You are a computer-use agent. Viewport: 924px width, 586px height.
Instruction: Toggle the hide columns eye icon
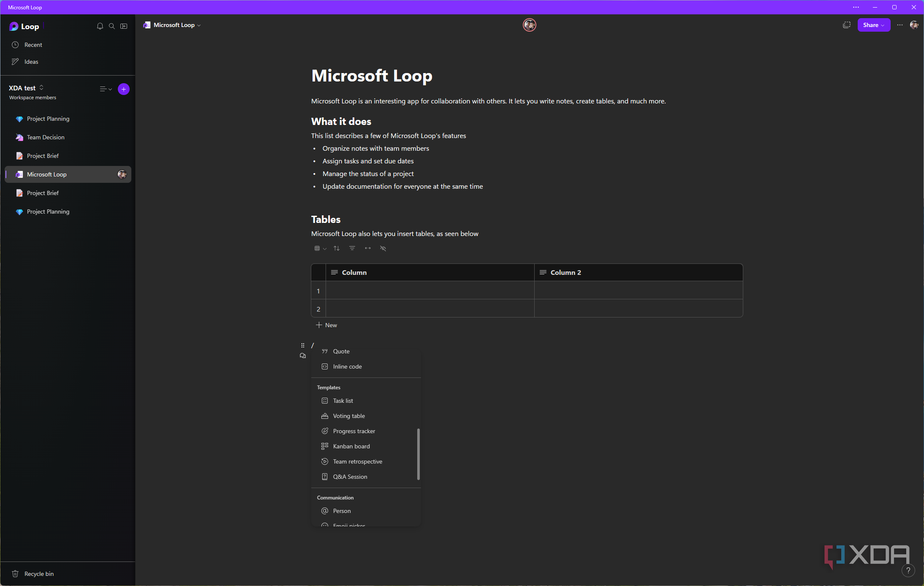click(x=383, y=248)
